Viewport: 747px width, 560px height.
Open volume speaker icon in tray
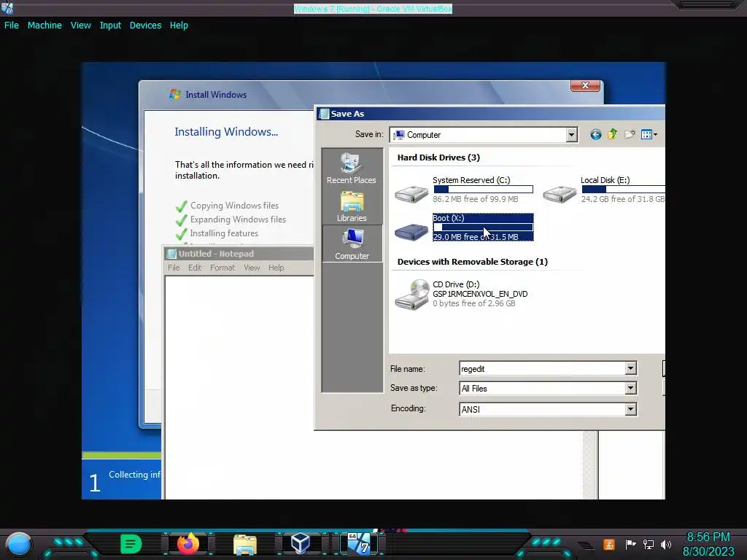(665, 544)
